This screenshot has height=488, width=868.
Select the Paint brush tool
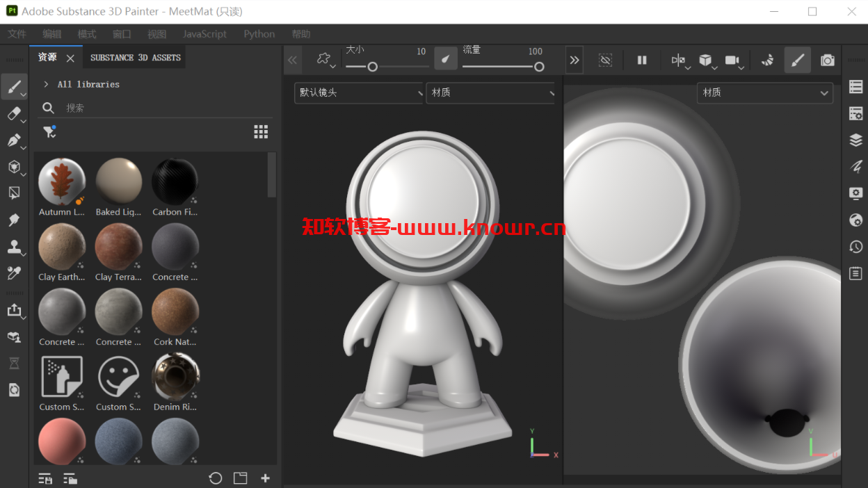point(14,87)
